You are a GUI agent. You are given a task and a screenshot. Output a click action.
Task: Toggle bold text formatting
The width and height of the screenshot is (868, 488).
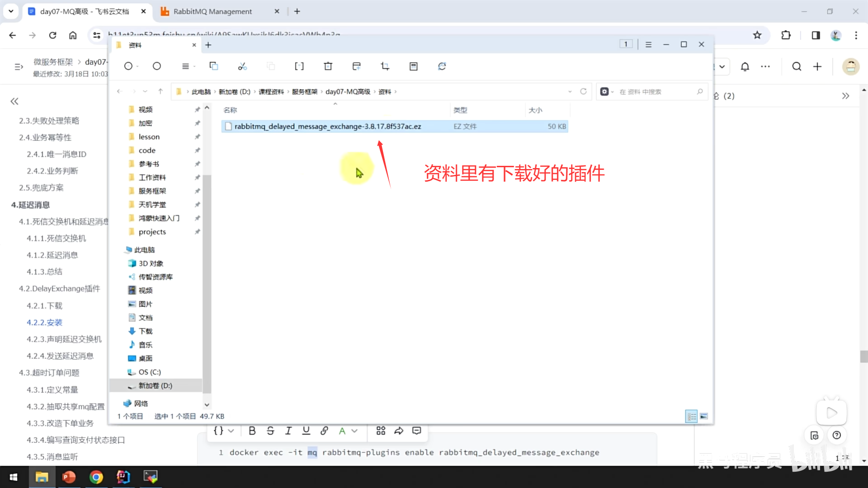click(x=252, y=431)
